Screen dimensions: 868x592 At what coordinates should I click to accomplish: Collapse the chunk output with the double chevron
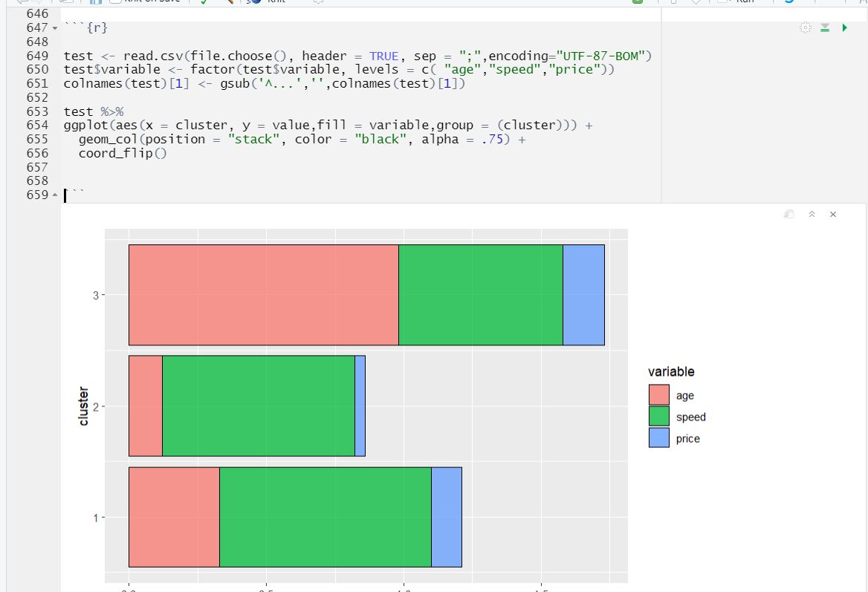(812, 214)
